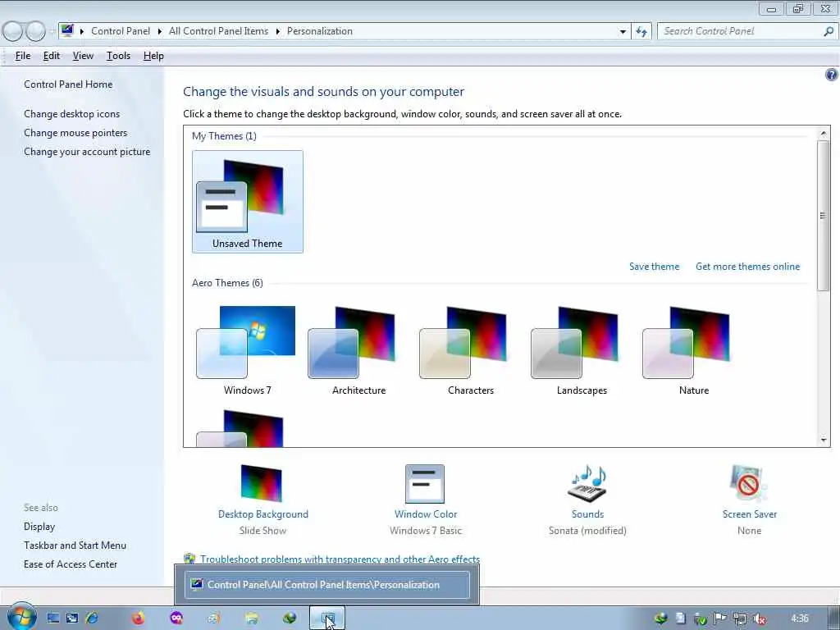Expand the arrow before Control Panel breadcrumb

[x=81, y=32]
